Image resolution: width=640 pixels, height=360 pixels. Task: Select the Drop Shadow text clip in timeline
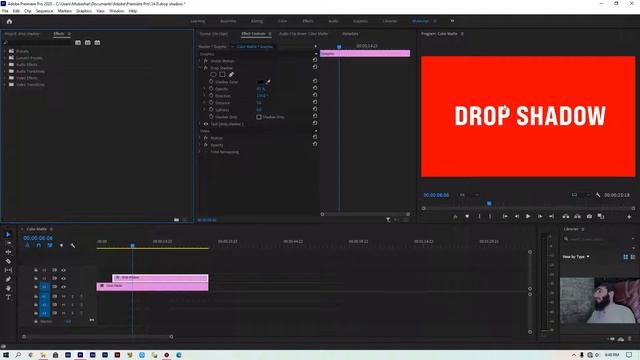click(160, 278)
